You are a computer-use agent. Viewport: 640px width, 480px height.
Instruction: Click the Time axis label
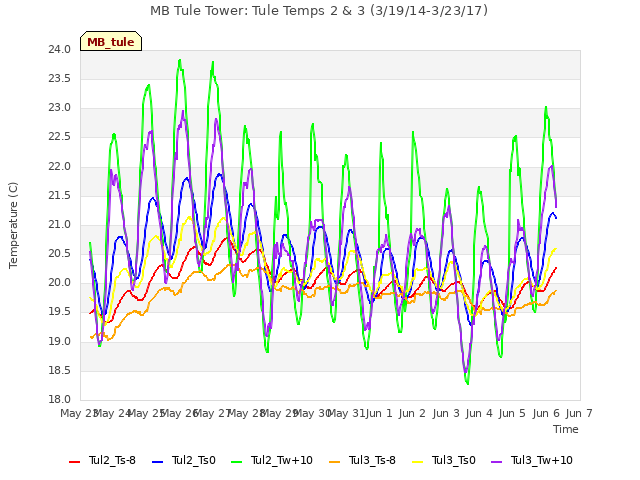tap(566, 429)
